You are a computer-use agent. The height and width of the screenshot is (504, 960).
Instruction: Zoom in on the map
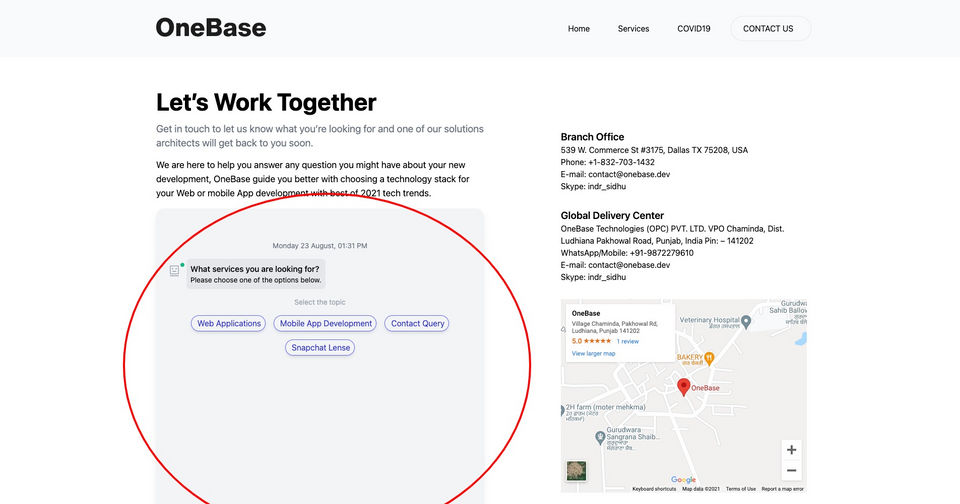tap(791, 450)
